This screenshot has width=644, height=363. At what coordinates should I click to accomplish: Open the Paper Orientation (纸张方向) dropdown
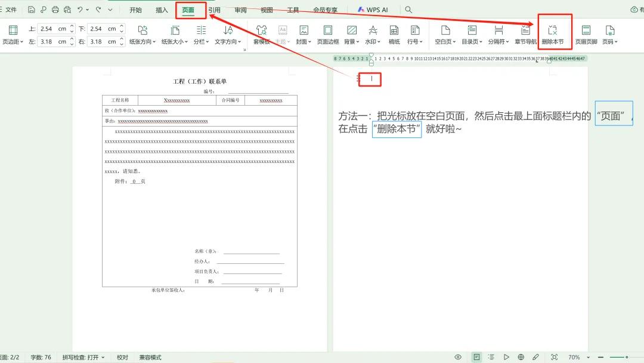(143, 33)
